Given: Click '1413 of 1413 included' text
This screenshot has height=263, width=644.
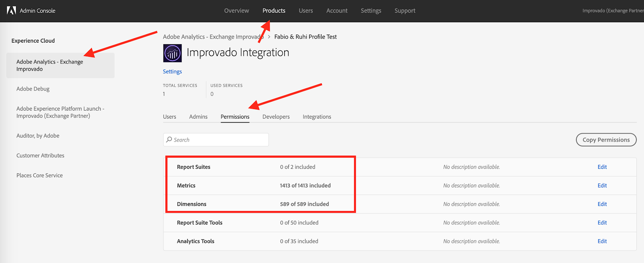Looking at the screenshot, I should click(305, 185).
